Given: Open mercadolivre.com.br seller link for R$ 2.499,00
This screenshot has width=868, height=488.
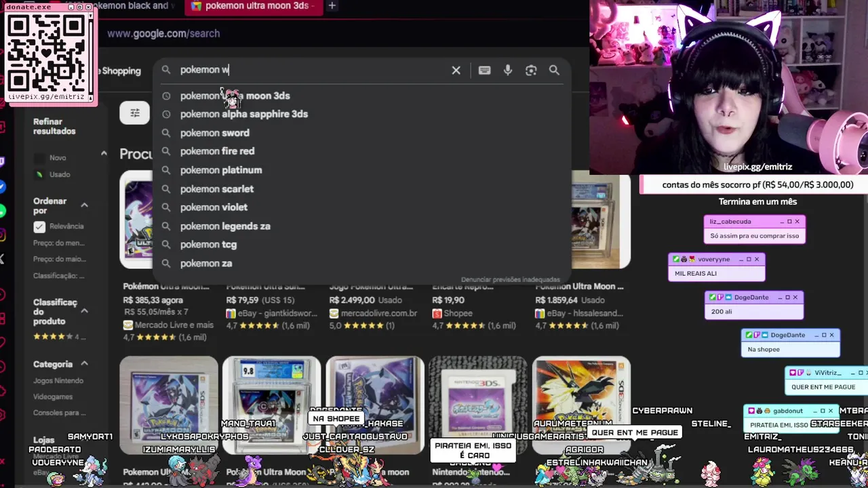Looking at the screenshot, I should (x=374, y=313).
